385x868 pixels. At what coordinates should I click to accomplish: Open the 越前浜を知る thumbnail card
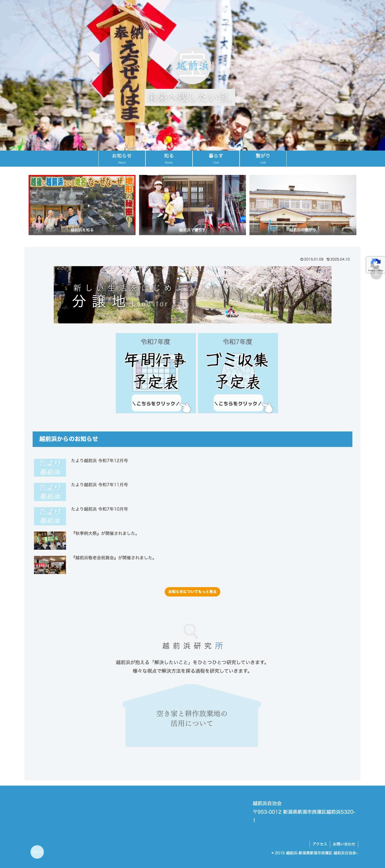point(82,205)
